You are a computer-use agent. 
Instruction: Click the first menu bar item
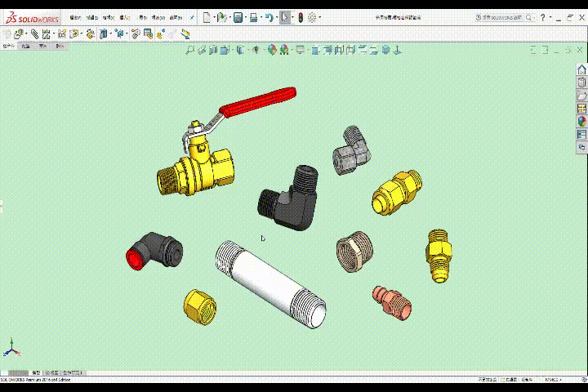(75, 17)
